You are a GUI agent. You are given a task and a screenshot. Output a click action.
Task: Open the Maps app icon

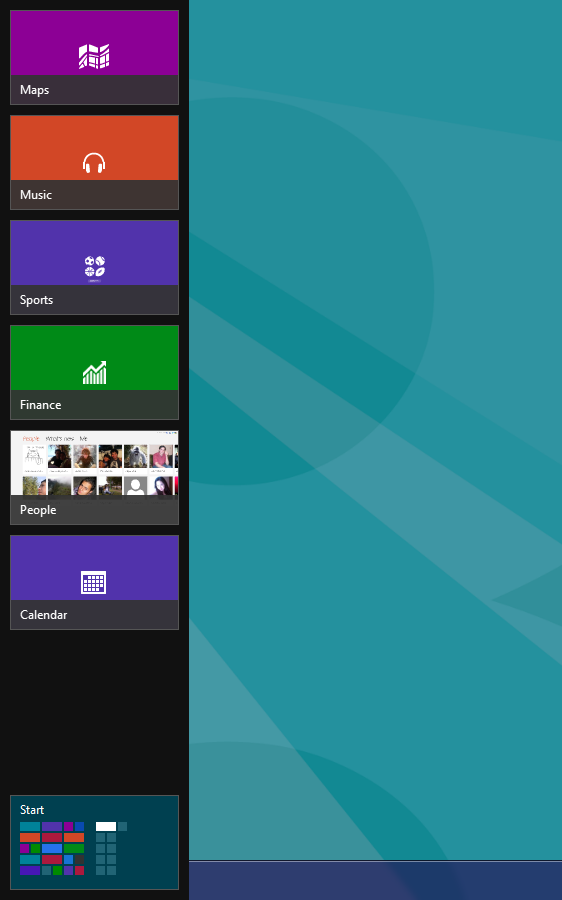(94, 56)
